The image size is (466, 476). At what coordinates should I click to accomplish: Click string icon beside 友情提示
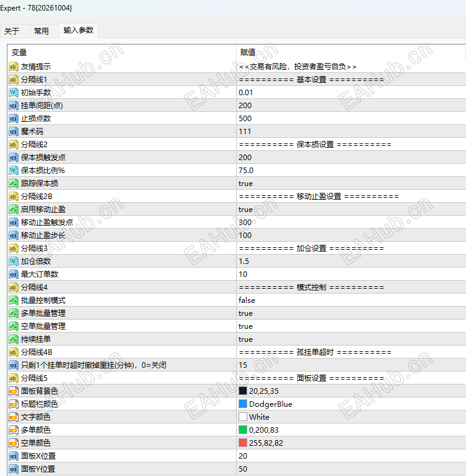click(x=14, y=67)
